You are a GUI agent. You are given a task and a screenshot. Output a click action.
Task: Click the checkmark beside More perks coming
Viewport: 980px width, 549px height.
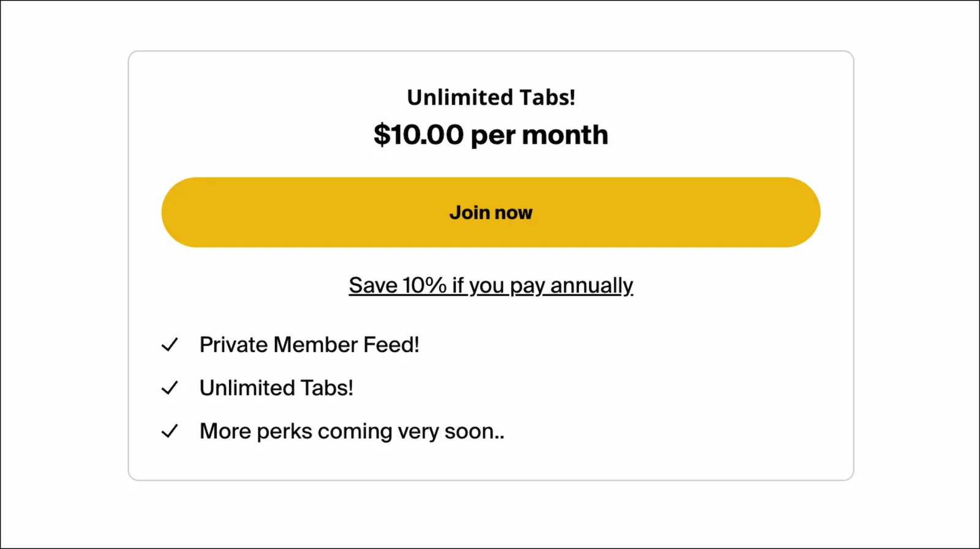[x=170, y=431]
